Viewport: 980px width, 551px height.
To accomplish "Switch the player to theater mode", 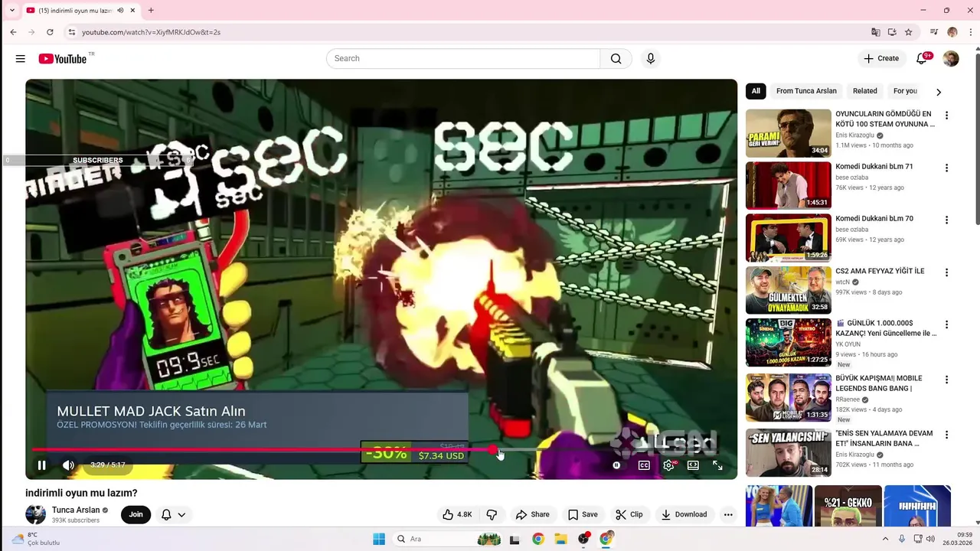I will (693, 465).
